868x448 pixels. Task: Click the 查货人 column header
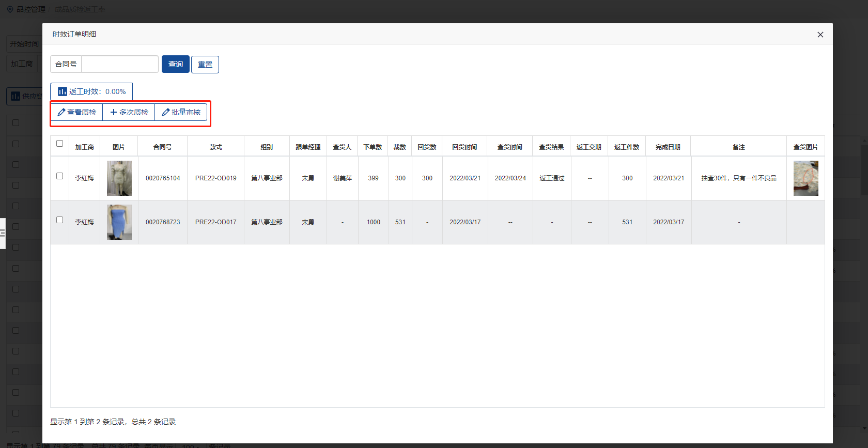(343, 147)
